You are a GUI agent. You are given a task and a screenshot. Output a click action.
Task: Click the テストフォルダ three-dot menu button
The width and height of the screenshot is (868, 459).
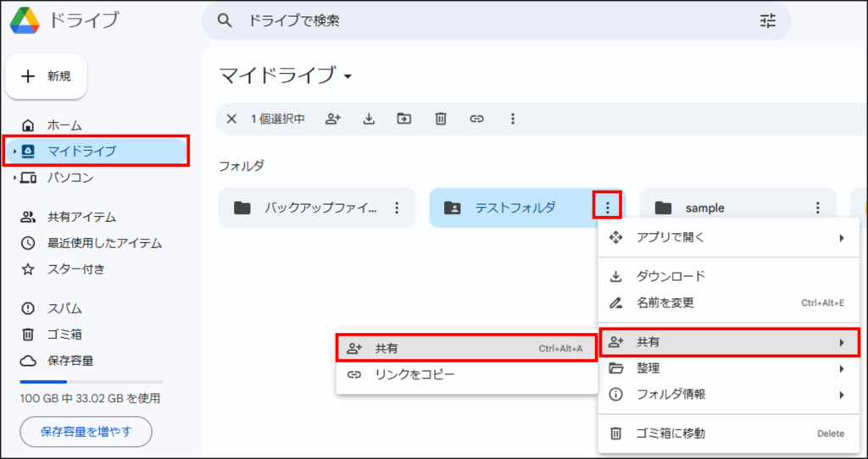click(608, 208)
